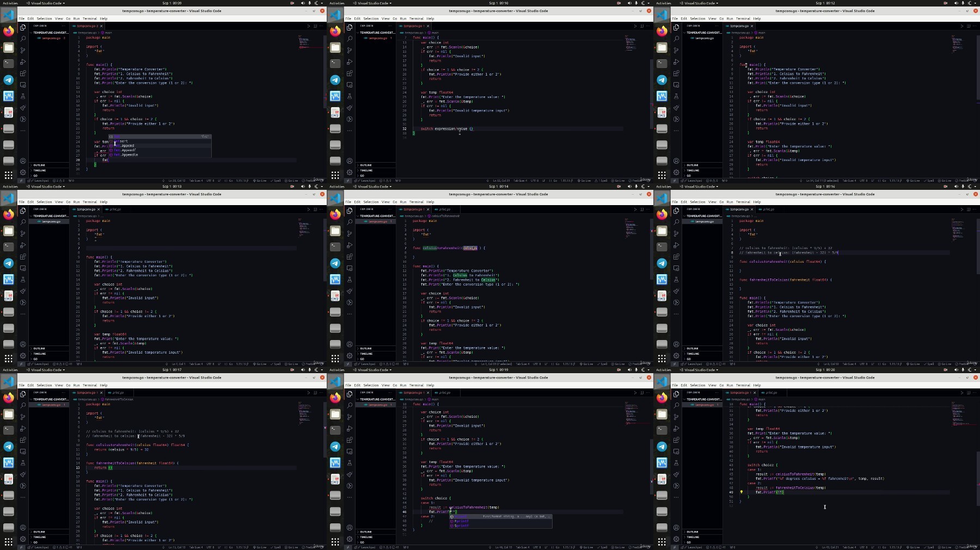Click Activities in the 09:09 top bar
Screen dimensions: 980x550
pyautogui.click(x=10, y=3)
